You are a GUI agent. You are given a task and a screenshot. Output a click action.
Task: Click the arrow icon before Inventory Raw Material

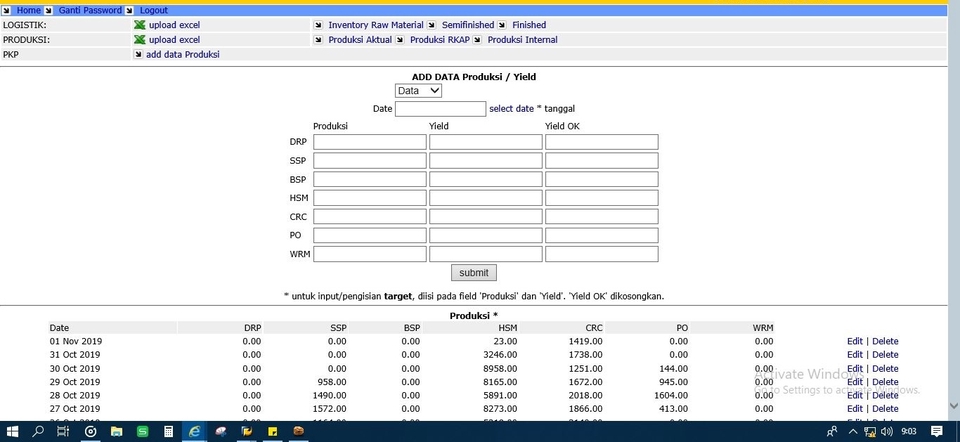[x=318, y=25]
